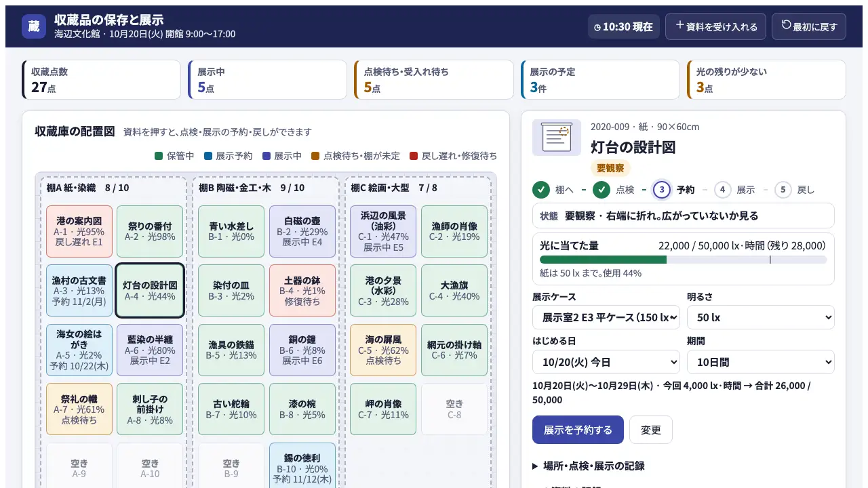
Task: Select step 3 予約 circle
Action: click(662, 190)
